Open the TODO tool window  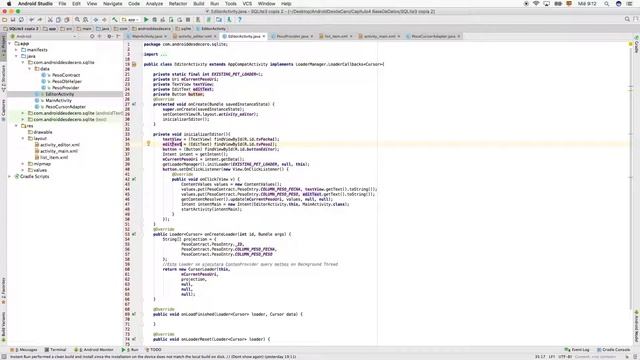coord(153,350)
